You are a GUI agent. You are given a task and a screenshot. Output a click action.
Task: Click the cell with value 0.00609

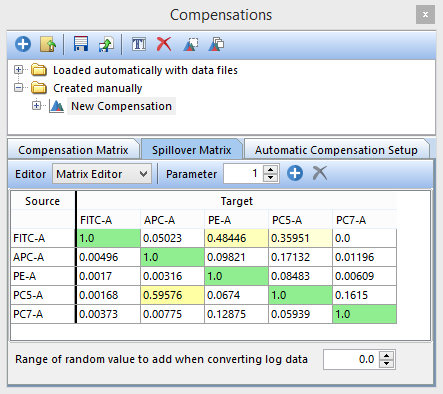[x=364, y=276]
